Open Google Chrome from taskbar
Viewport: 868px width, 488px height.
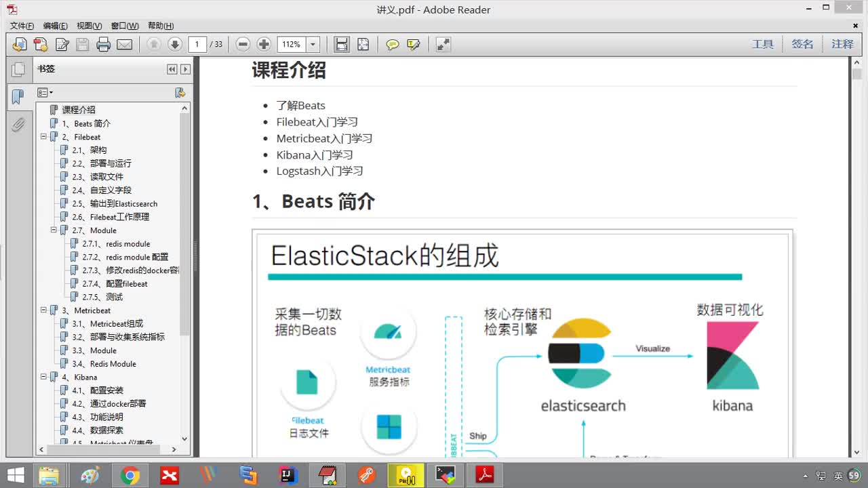(x=130, y=475)
